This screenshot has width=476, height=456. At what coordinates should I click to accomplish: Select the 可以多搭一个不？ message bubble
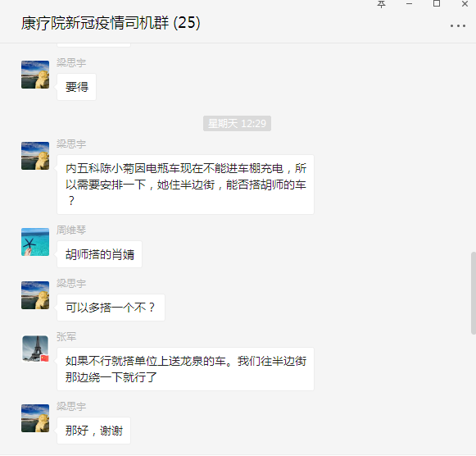111,308
